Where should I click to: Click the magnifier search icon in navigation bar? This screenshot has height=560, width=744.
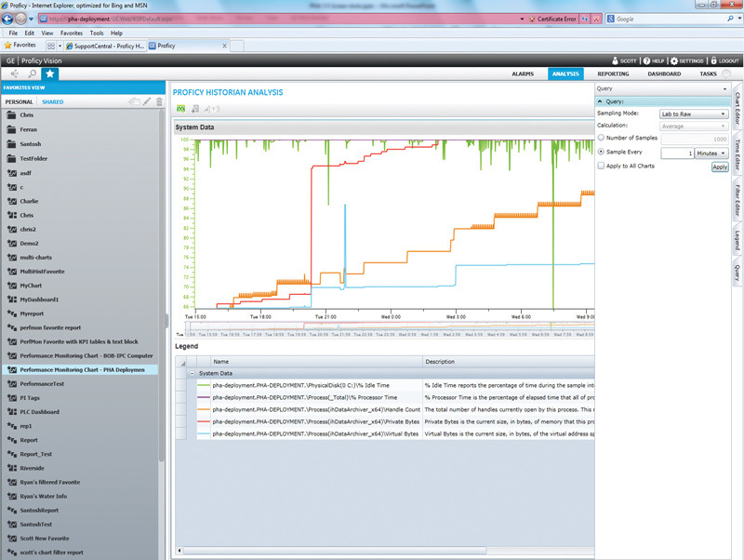[x=33, y=73]
